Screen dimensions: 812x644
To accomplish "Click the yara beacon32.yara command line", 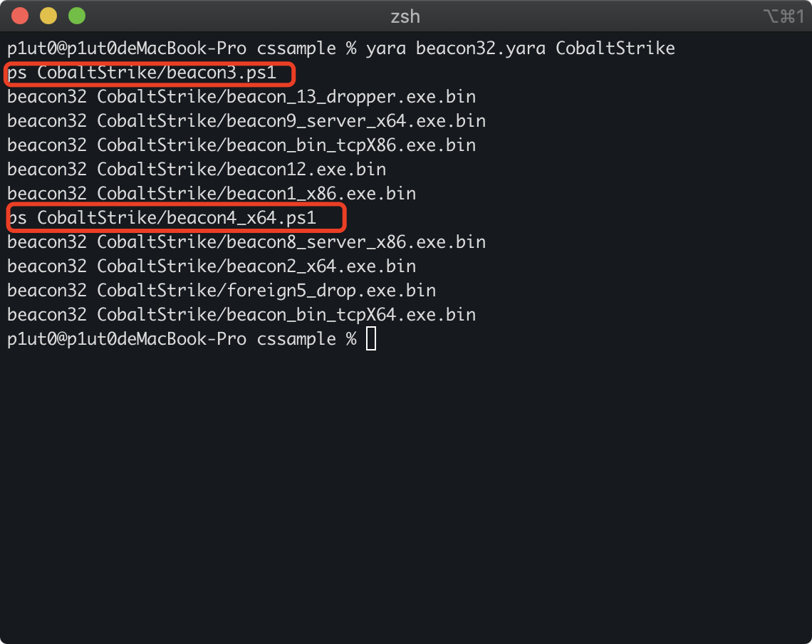I will pyautogui.click(x=341, y=48).
